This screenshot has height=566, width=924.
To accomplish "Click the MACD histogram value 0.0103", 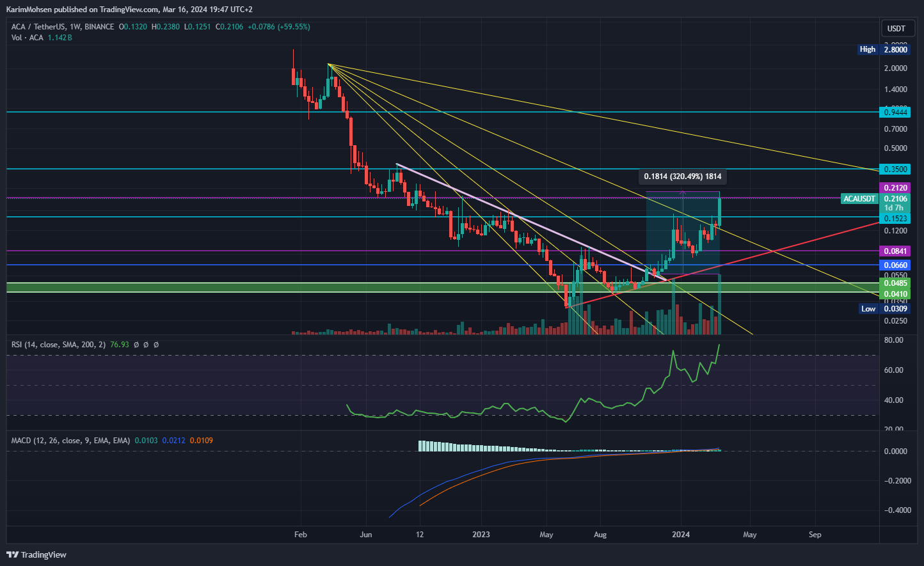I will tap(146, 441).
